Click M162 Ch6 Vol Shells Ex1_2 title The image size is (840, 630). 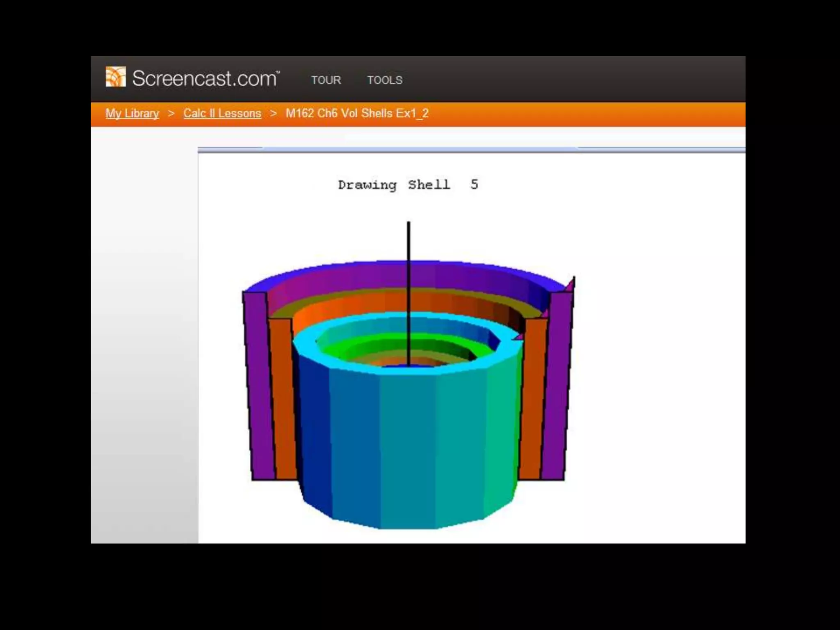[x=357, y=113]
